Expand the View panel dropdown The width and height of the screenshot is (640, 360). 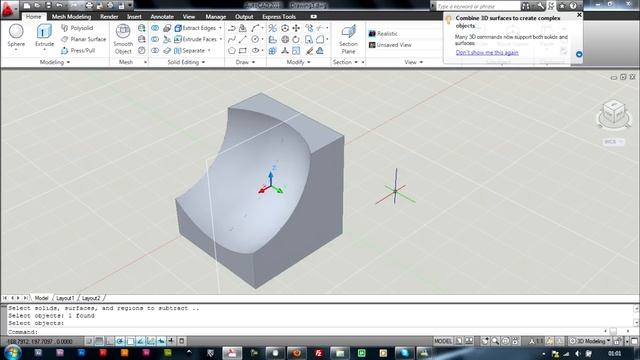tap(413, 62)
